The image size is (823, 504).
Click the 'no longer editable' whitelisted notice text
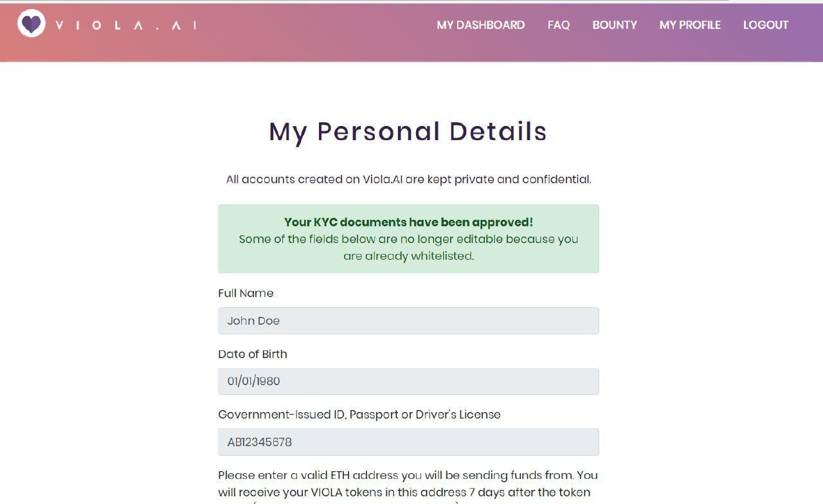click(408, 248)
